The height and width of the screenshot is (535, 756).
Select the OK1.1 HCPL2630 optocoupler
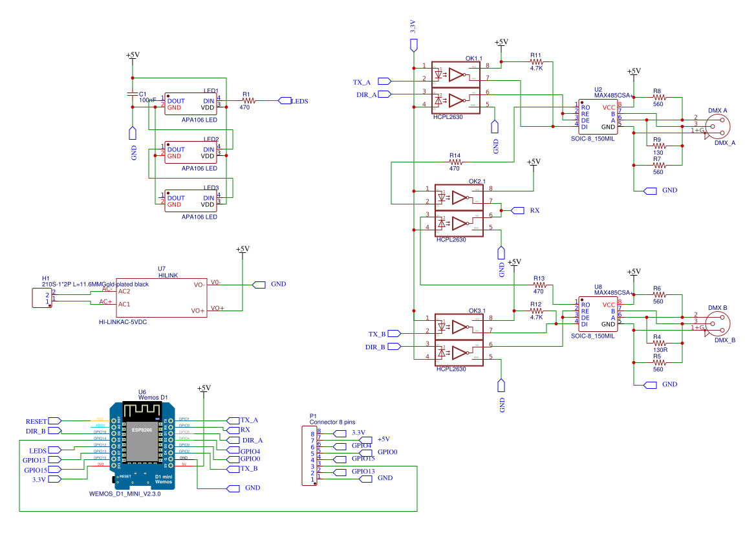(456, 88)
